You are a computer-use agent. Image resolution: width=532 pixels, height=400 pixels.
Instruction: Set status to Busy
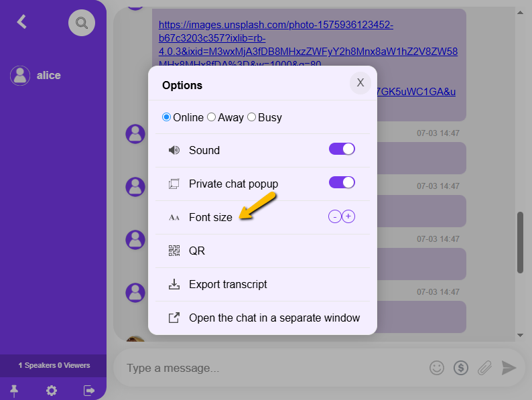pos(252,117)
